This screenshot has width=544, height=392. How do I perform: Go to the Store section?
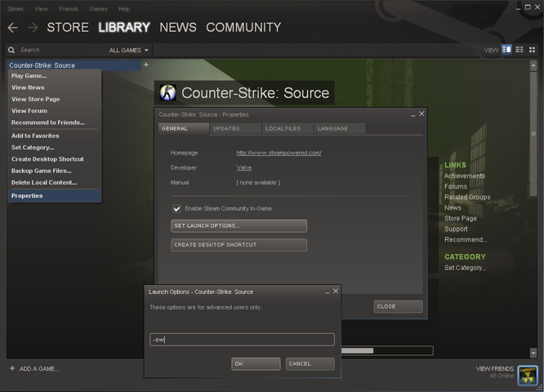(x=68, y=28)
